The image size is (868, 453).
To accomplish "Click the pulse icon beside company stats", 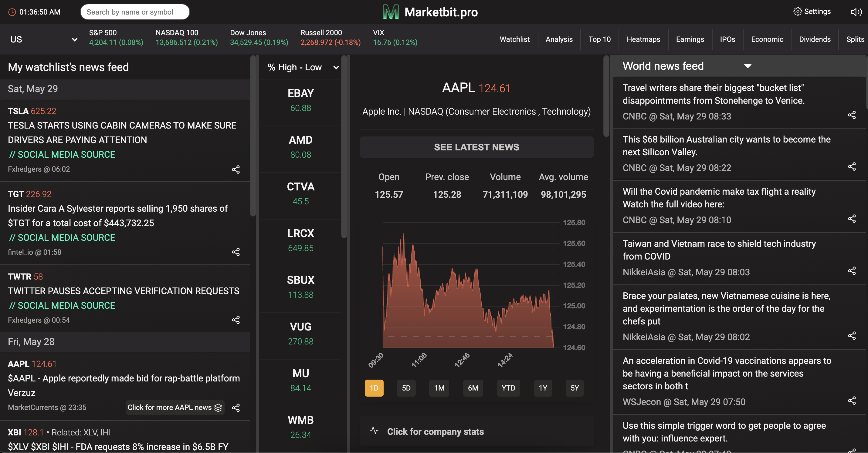I will (374, 431).
